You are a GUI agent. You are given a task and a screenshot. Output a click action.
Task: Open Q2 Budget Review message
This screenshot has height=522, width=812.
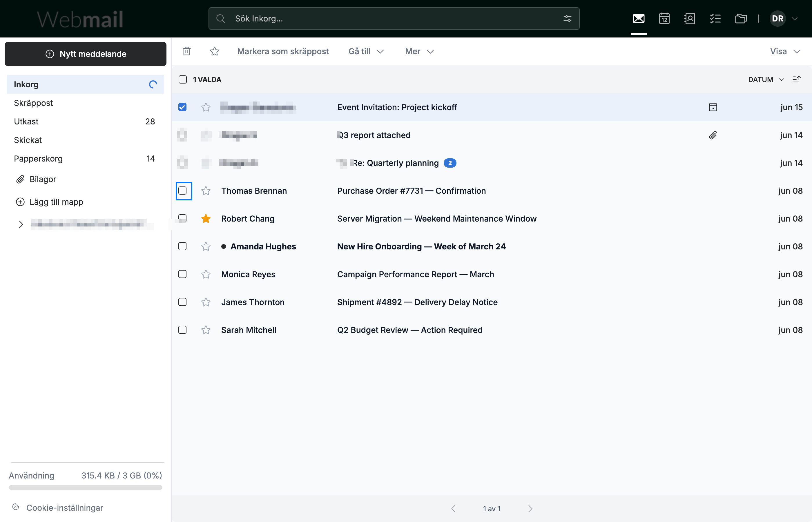point(491,330)
